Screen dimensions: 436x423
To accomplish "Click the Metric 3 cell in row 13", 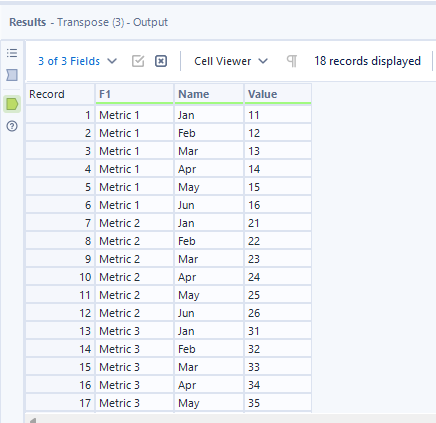I will (x=134, y=331).
